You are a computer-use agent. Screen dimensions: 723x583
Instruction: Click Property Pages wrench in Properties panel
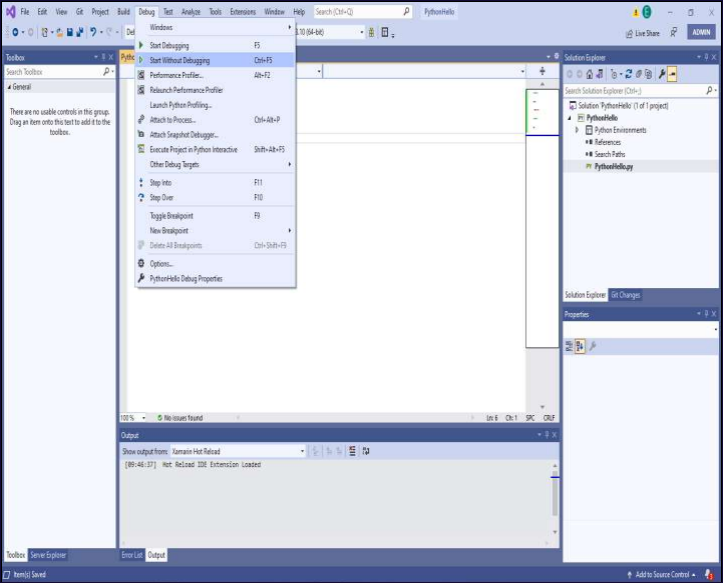tap(593, 346)
